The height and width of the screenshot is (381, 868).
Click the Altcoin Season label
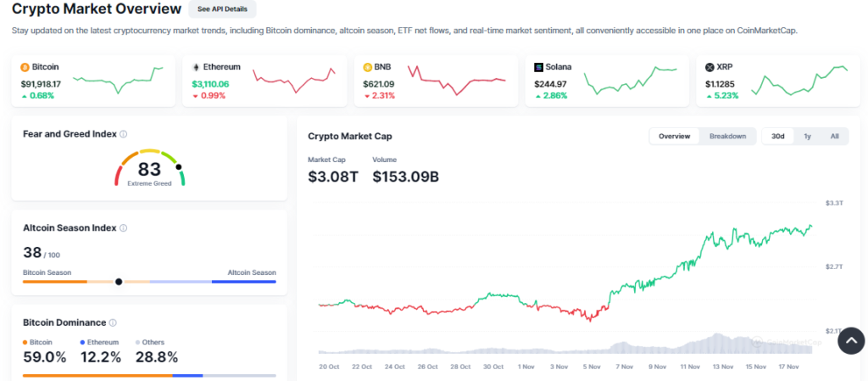(252, 272)
